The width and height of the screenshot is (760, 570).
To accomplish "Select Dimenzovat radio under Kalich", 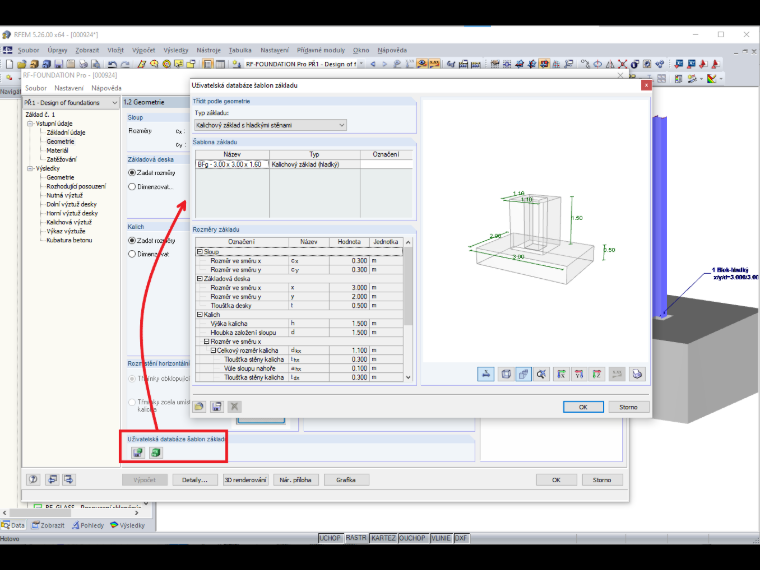I will [x=132, y=254].
